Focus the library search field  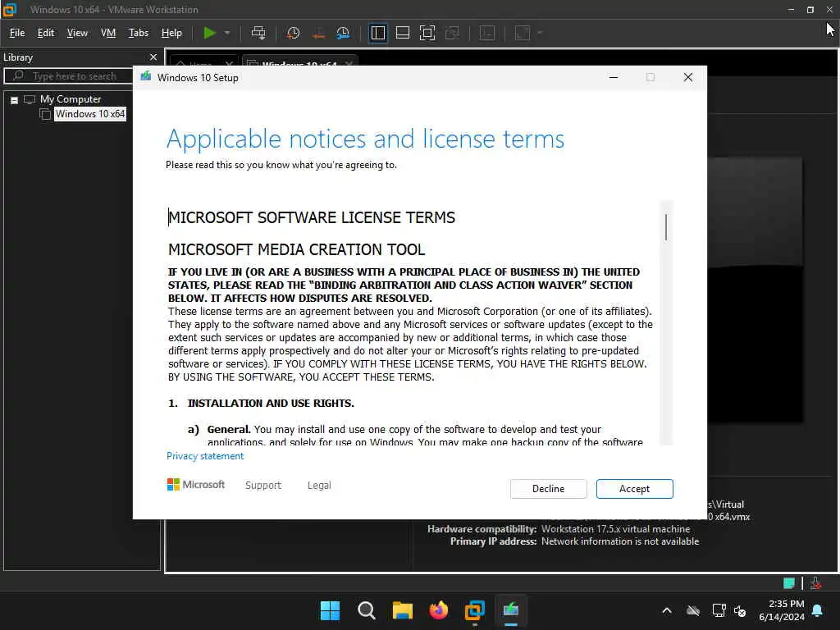point(69,76)
